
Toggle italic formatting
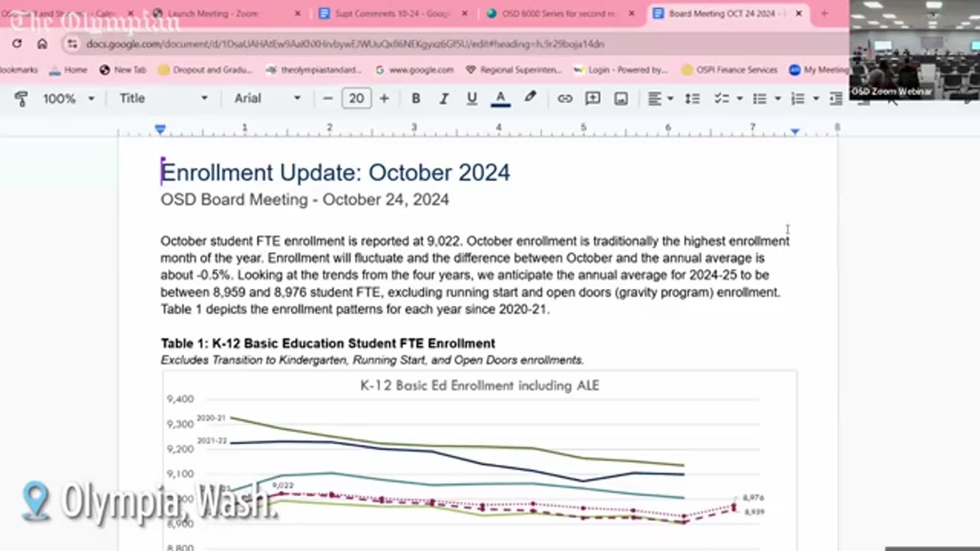[444, 98]
